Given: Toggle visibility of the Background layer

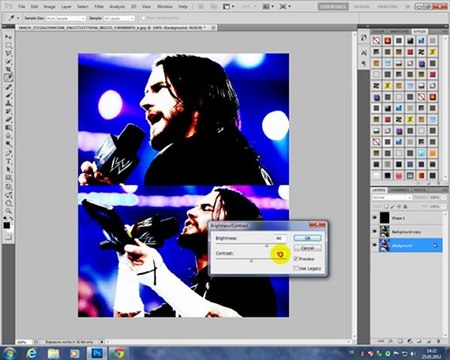Looking at the screenshot, I should pos(375,245).
